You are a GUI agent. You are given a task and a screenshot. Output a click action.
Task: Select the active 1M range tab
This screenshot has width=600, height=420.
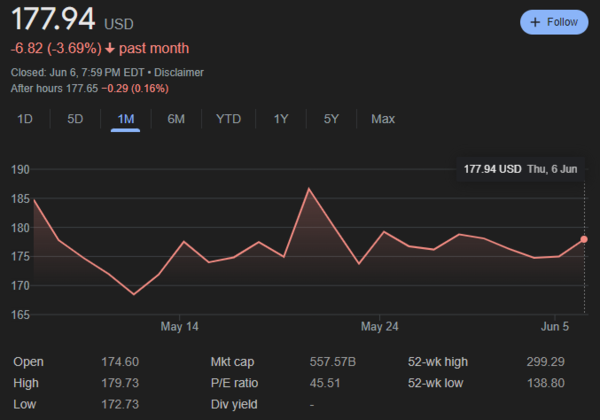tap(126, 119)
